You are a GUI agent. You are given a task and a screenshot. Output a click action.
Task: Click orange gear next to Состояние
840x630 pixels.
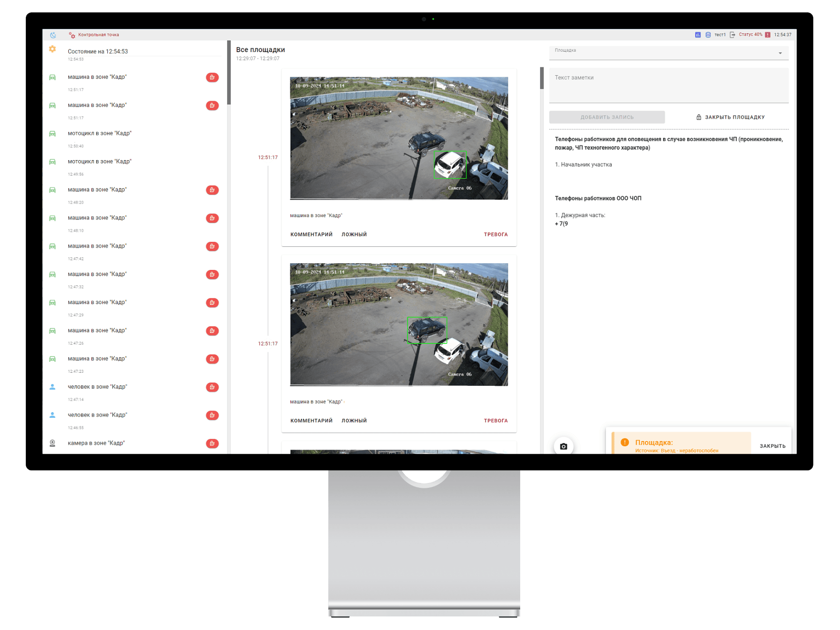click(x=52, y=49)
